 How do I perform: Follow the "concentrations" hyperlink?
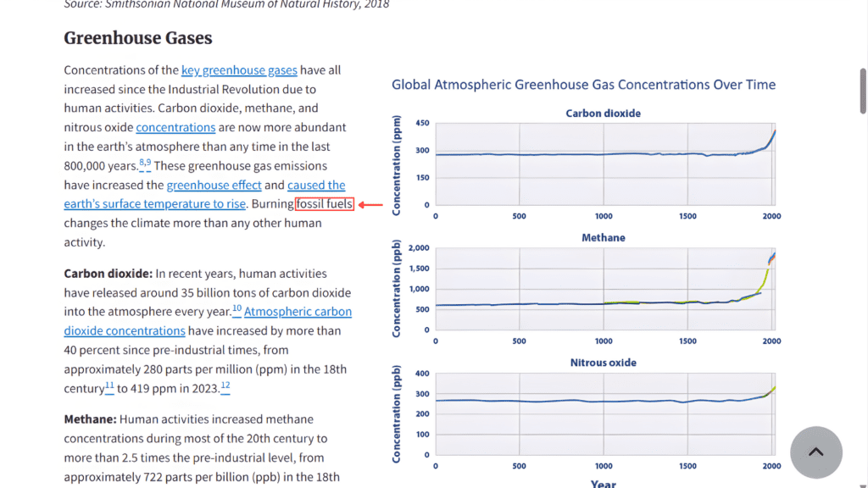(x=175, y=127)
